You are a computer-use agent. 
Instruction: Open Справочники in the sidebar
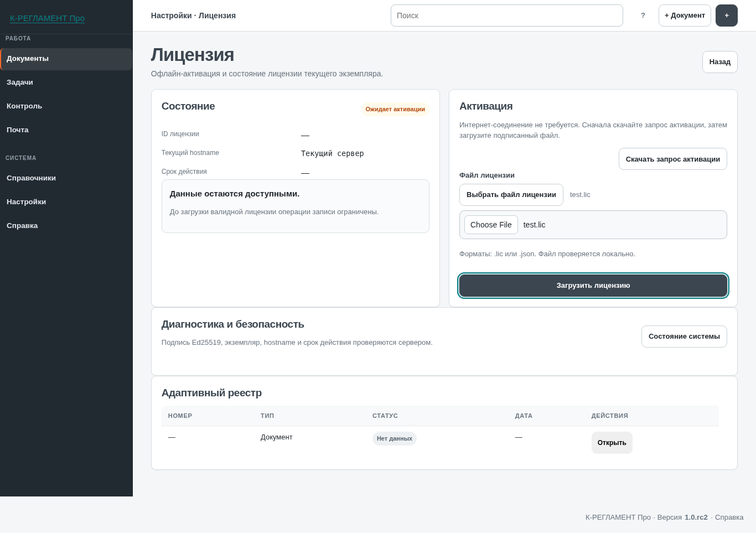[66, 178]
